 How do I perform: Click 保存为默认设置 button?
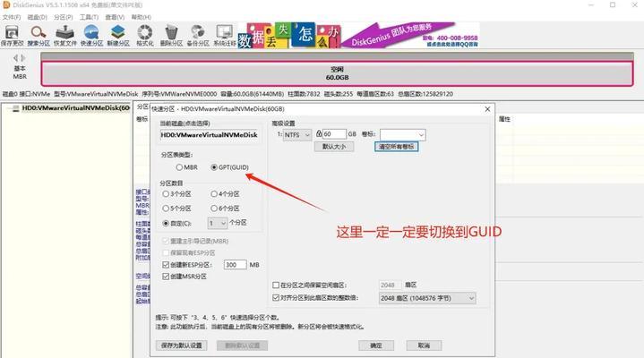coord(182,345)
